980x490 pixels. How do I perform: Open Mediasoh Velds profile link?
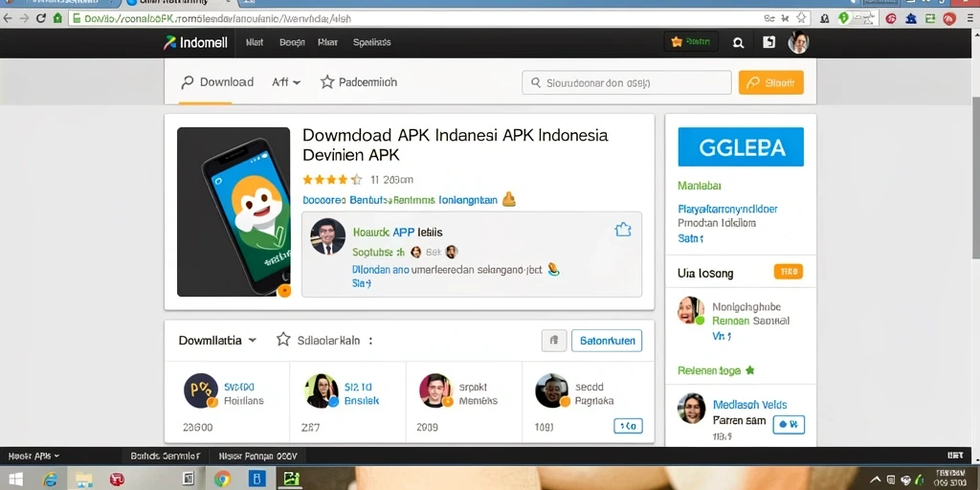[x=749, y=405]
